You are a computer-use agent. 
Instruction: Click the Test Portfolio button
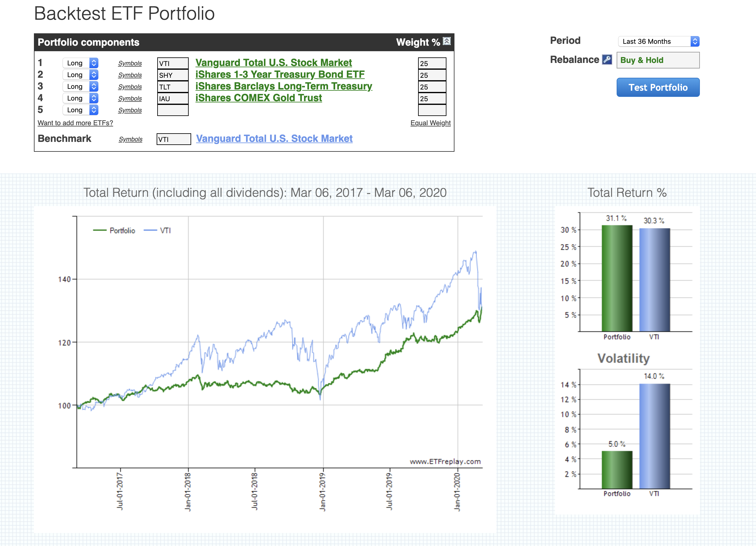(x=658, y=87)
